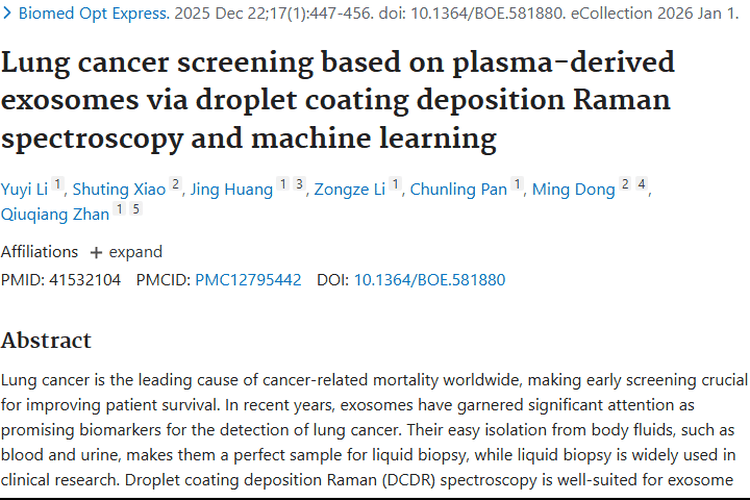Click the plus icon beside expand
The height and width of the screenshot is (500, 750).
pyautogui.click(x=96, y=252)
